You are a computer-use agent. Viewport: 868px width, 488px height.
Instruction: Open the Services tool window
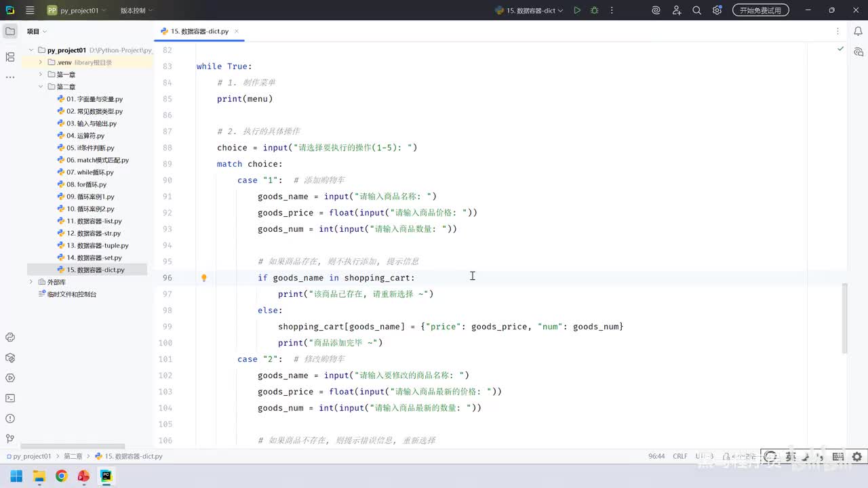click(x=10, y=378)
